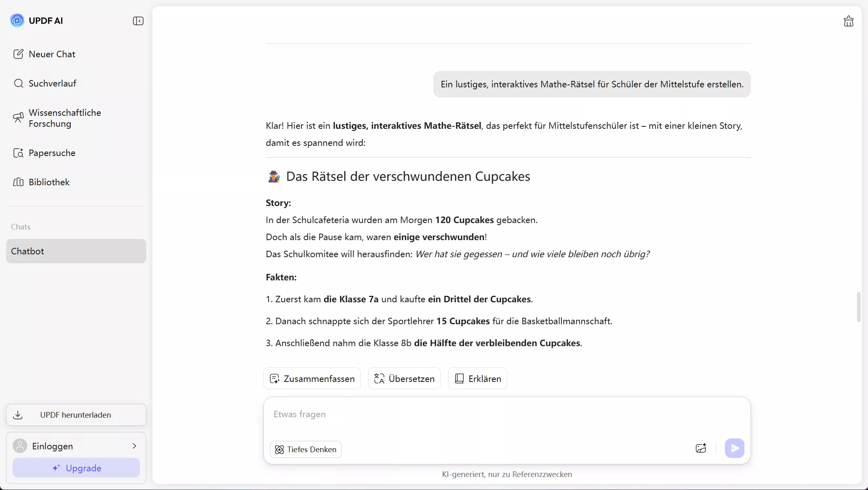Viewport: 868px width, 490px height.
Task: Enable Tiefes Denken mode
Action: coord(305,449)
